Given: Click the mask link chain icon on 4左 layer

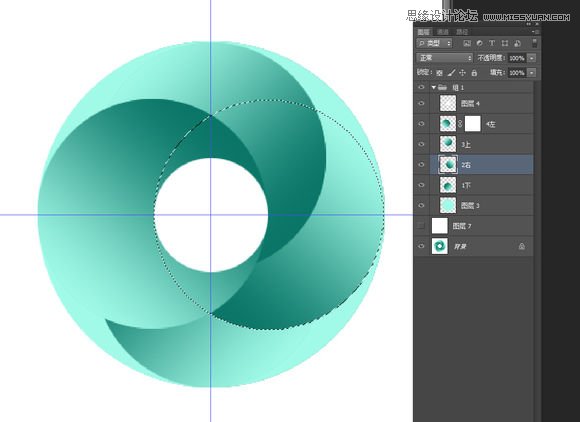Looking at the screenshot, I should 460,124.
